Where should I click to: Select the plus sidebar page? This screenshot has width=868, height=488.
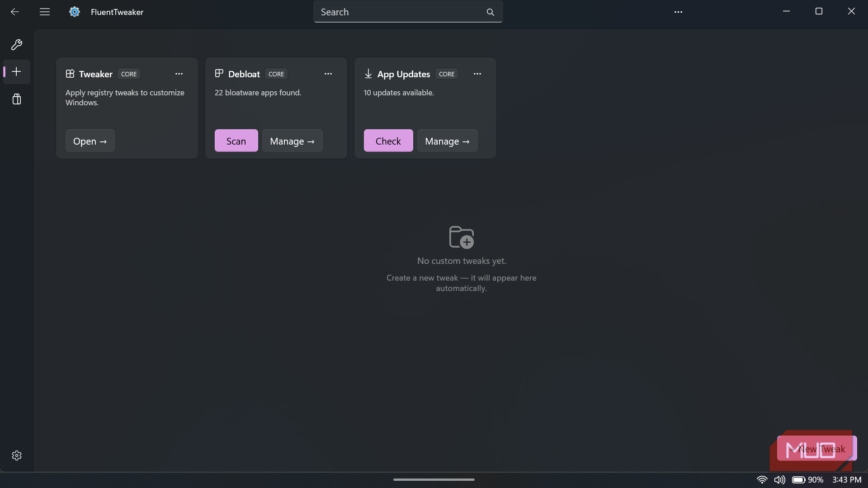pos(17,72)
